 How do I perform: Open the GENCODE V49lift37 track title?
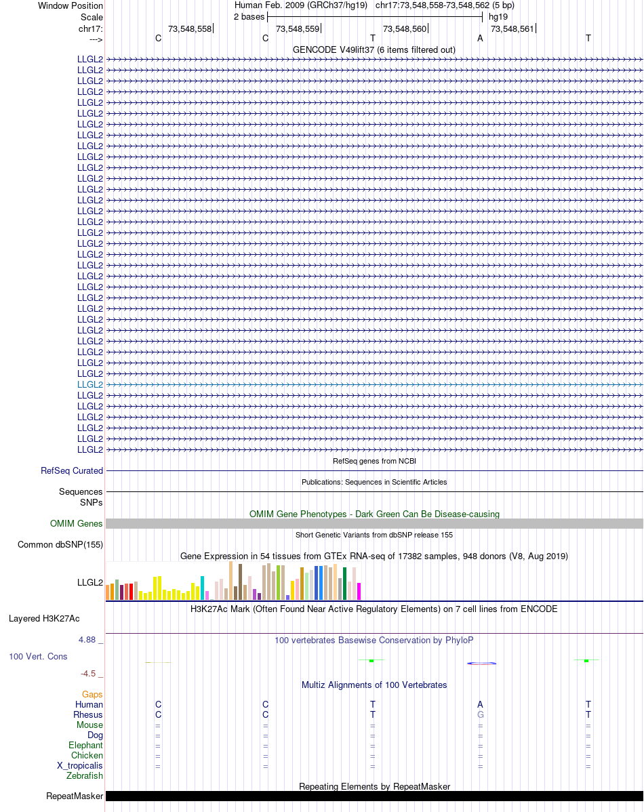pos(374,49)
